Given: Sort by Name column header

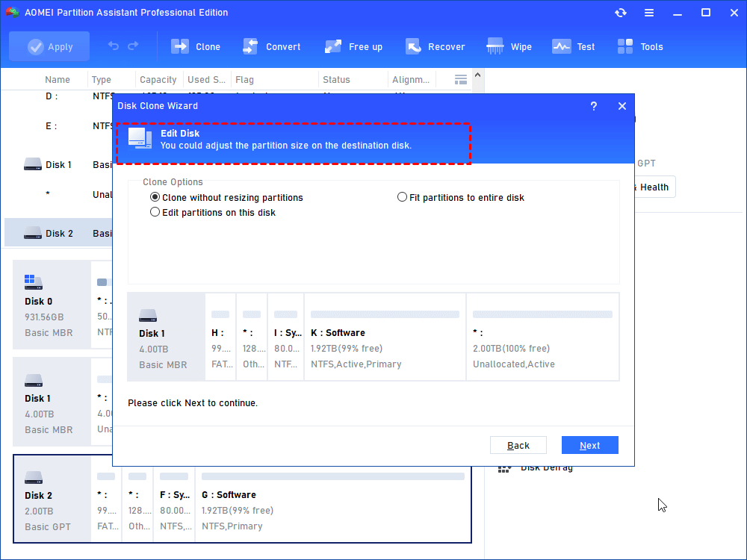Looking at the screenshot, I should point(58,80).
